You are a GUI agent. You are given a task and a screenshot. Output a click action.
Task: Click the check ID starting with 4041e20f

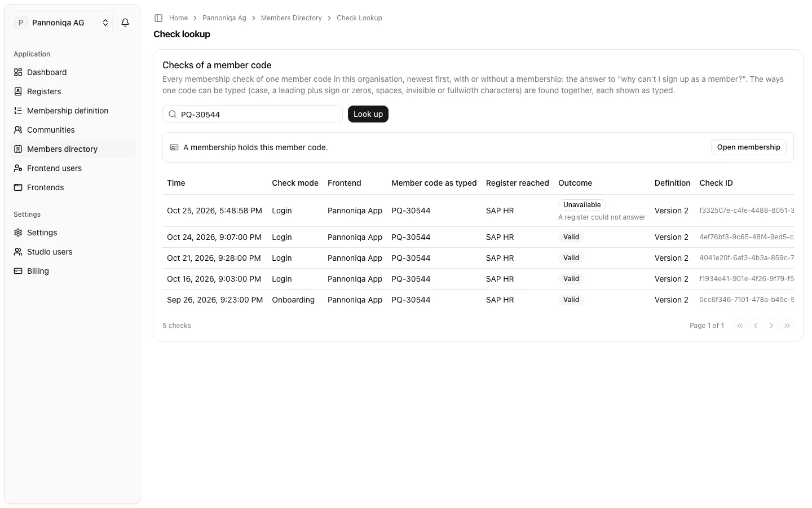tap(747, 258)
